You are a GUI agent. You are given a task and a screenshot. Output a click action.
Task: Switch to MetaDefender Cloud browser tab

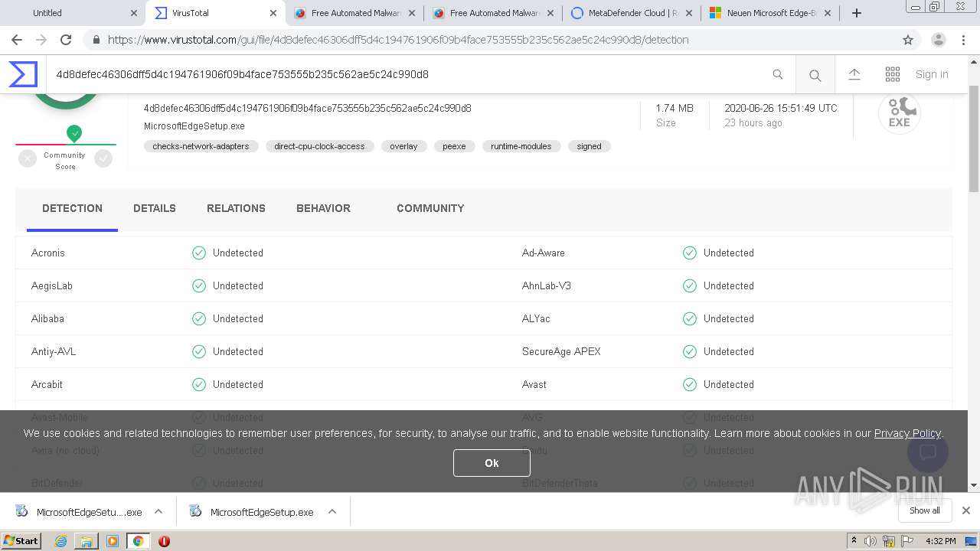tap(631, 13)
